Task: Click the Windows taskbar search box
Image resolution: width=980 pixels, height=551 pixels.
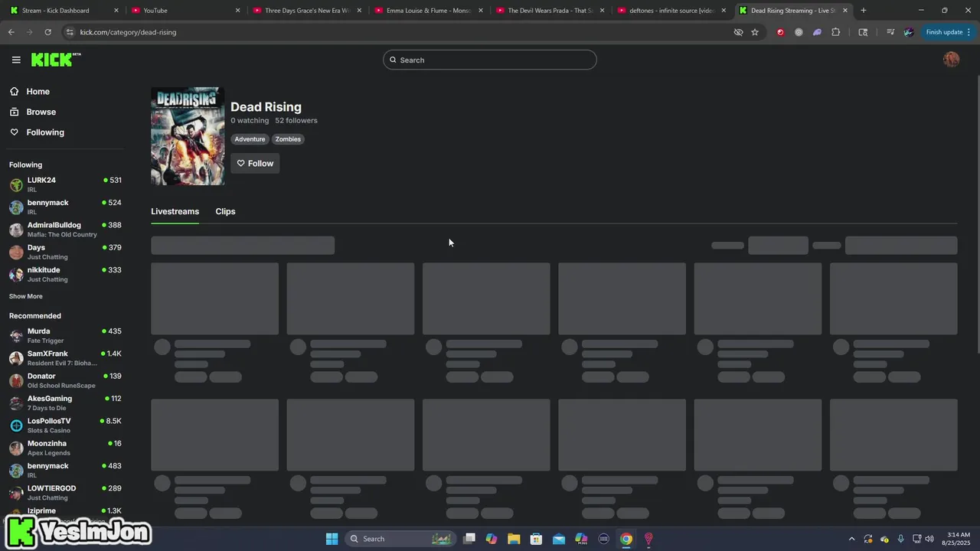Action: click(400, 539)
